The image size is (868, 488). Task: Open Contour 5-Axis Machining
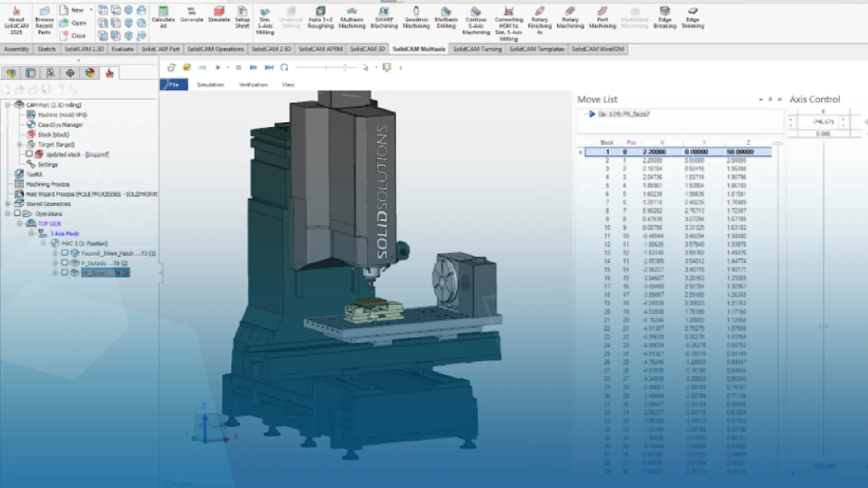coord(476,21)
